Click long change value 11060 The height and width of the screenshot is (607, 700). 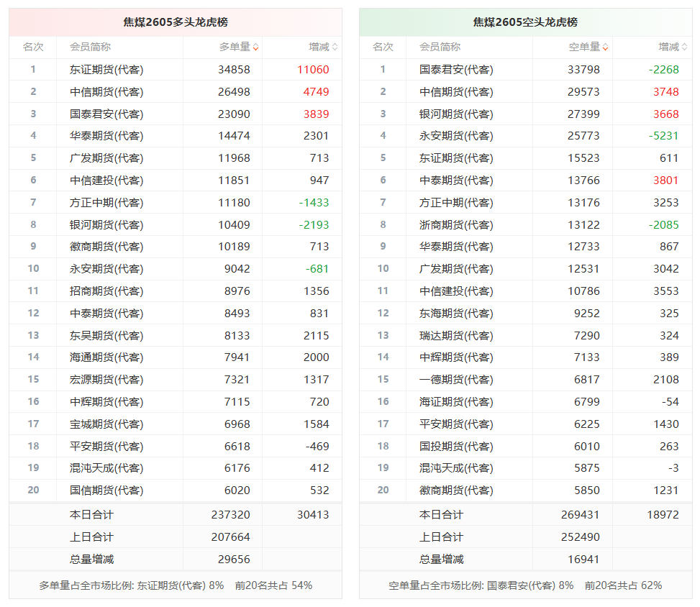pos(313,70)
